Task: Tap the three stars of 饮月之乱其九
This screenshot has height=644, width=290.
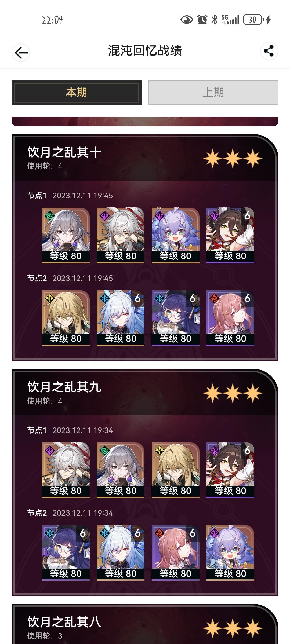Action: tap(233, 393)
